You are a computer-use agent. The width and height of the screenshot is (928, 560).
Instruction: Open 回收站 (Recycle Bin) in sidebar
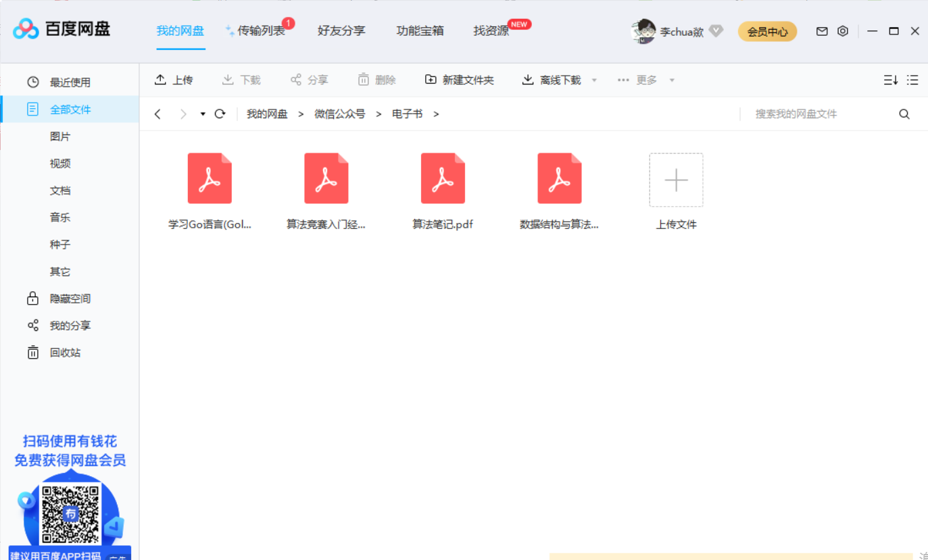coord(59,352)
